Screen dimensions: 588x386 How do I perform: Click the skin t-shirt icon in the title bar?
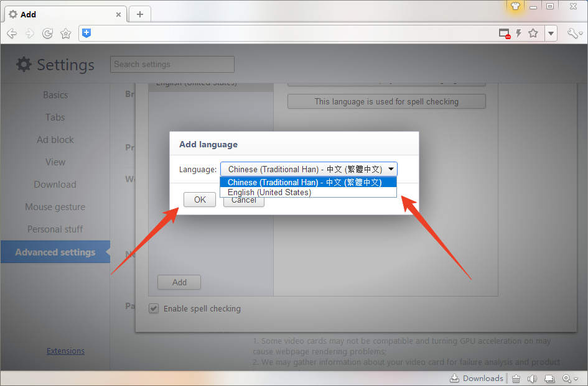tap(515, 6)
